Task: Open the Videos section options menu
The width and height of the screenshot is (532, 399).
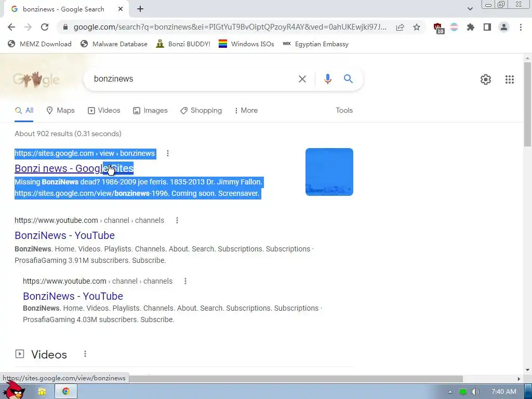Action: pyautogui.click(x=85, y=354)
